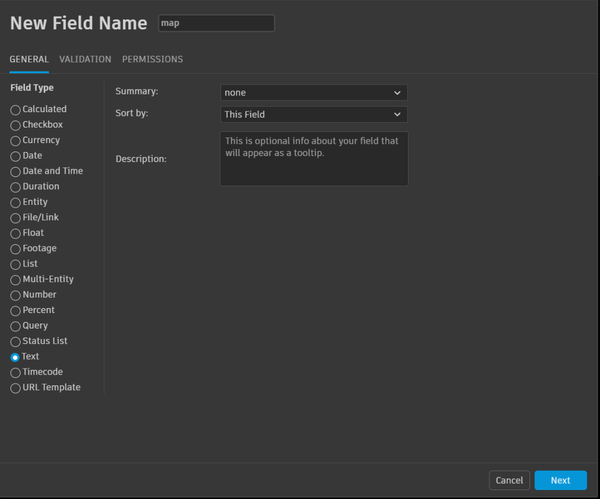Choose the Checkbox field type

(15, 125)
